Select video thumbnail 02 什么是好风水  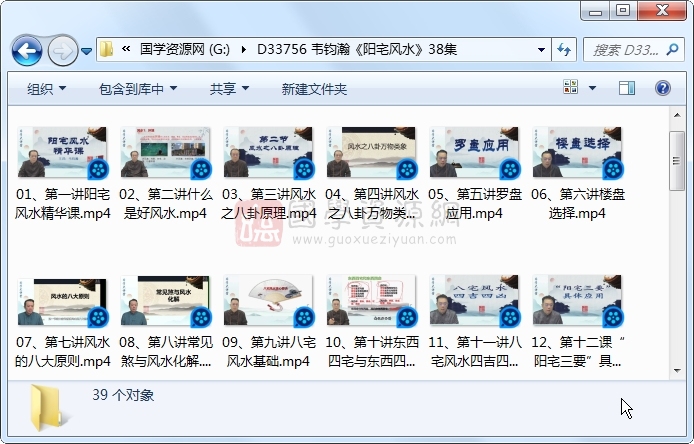point(165,152)
